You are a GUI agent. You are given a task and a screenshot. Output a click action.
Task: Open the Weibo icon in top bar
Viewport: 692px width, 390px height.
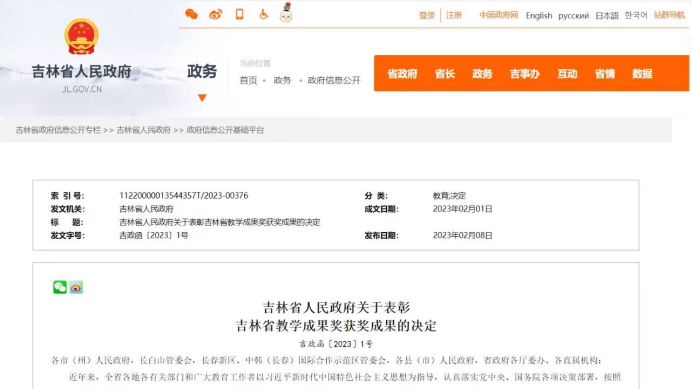(x=215, y=14)
